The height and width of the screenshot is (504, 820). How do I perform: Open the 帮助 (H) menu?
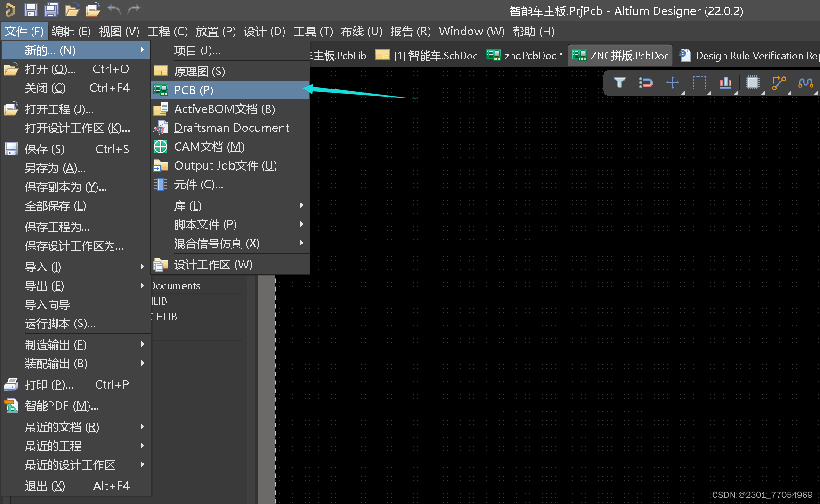coord(534,32)
